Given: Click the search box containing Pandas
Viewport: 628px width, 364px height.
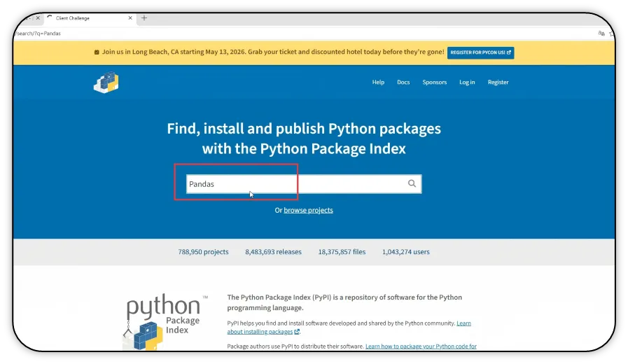Looking at the screenshot, I should point(304,184).
